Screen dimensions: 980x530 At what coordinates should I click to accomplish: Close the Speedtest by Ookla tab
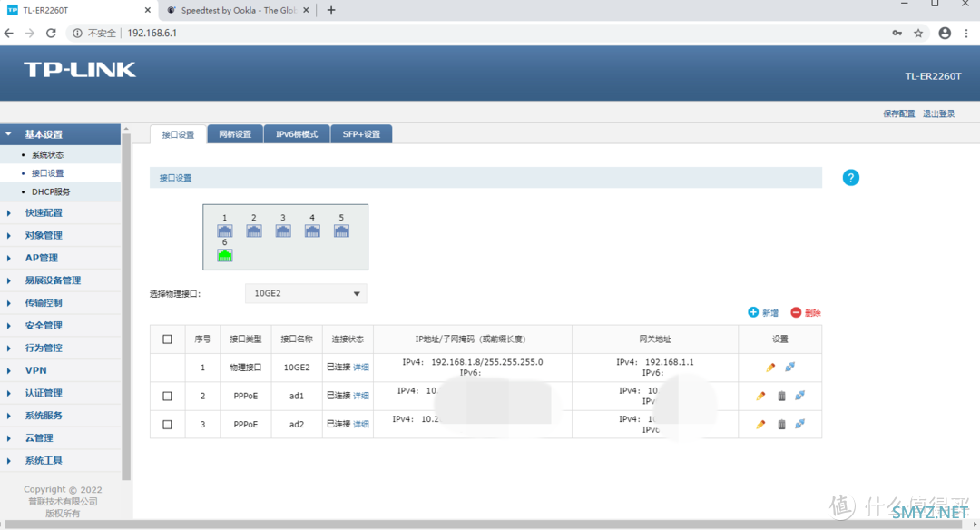tap(307, 10)
